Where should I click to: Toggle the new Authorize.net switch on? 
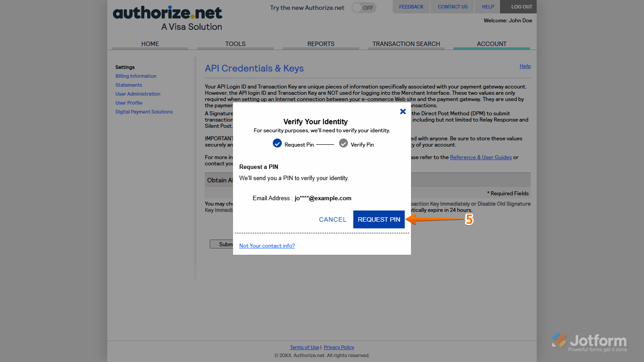(x=363, y=8)
